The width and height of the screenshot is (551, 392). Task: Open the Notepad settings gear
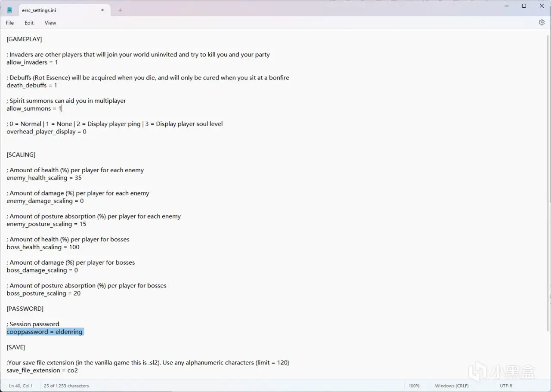[542, 22]
